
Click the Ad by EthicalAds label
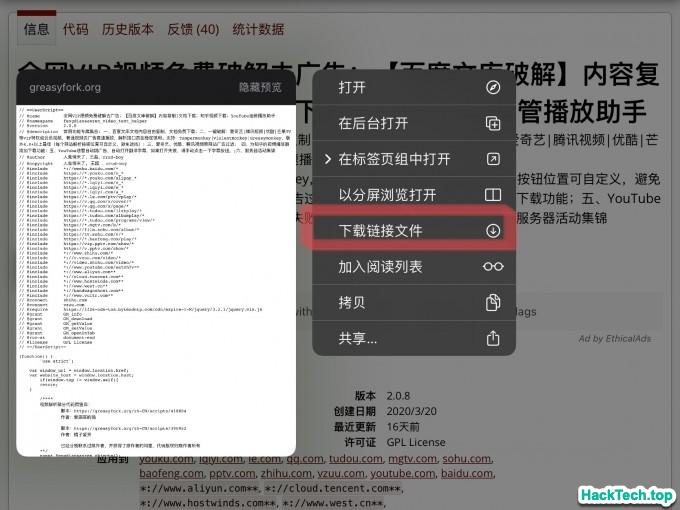pyautogui.click(x=615, y=339)
